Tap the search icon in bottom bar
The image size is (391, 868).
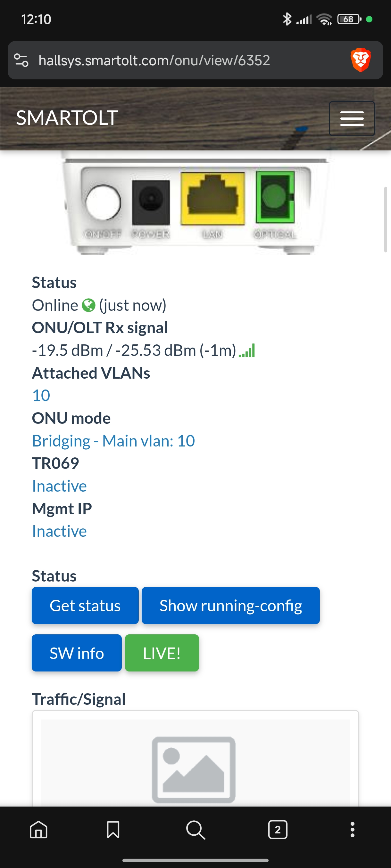196,830
